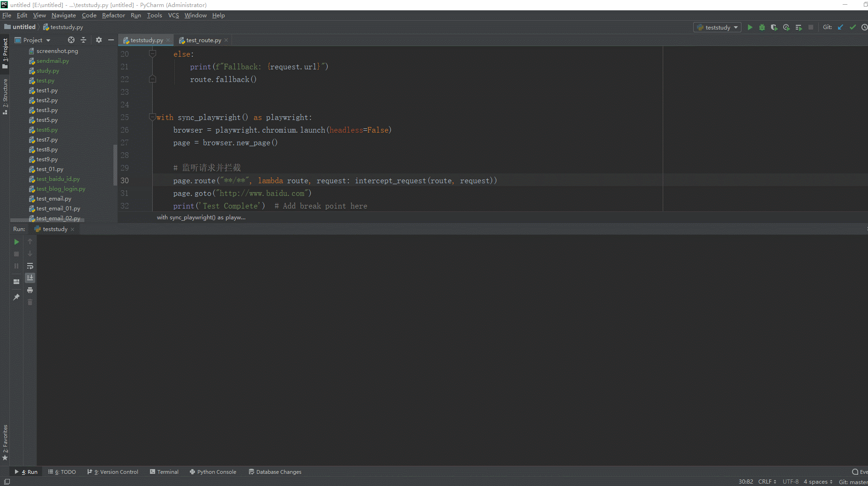Open Database Changes tool window
This screenshot has height=486, width=868.
(275, 472)
